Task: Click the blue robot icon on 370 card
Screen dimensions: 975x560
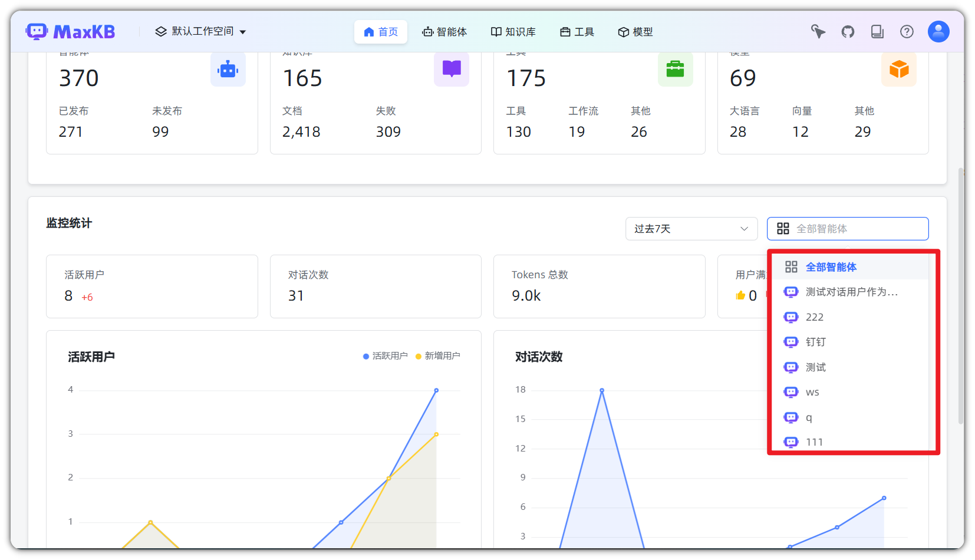Action: [228, 70]
